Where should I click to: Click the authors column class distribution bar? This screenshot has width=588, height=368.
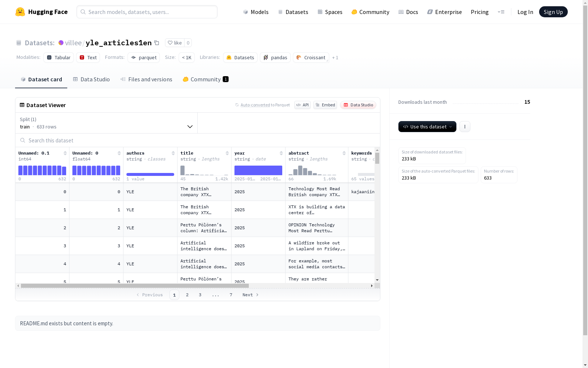[x=150, y=174]
